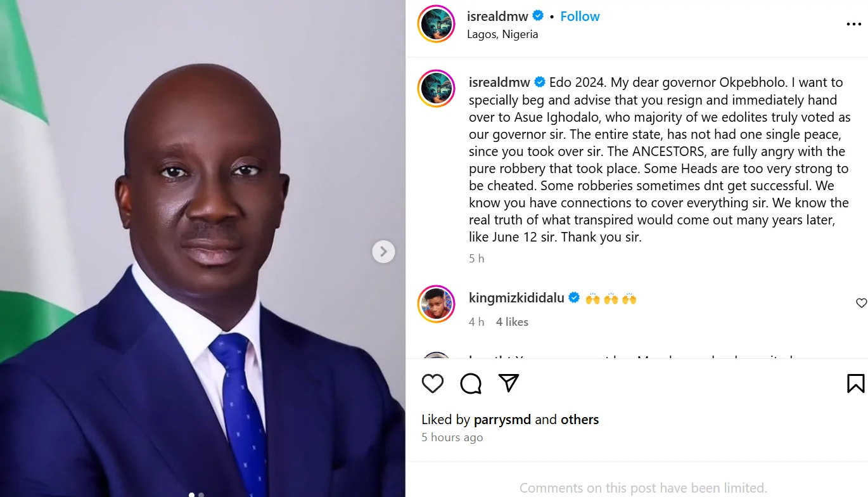Viewport: 868px width, 497px height.
Task: Open the three-dot more options menu
Action: coord(853,25)
